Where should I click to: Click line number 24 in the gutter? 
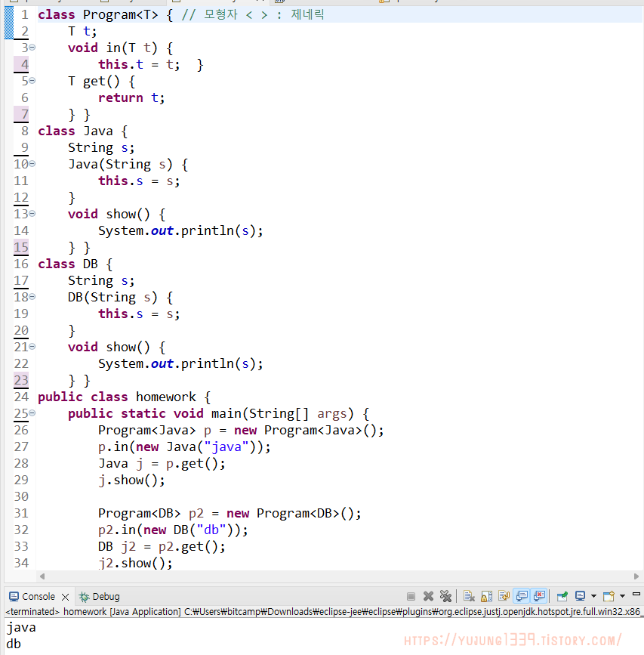point(21,397)
